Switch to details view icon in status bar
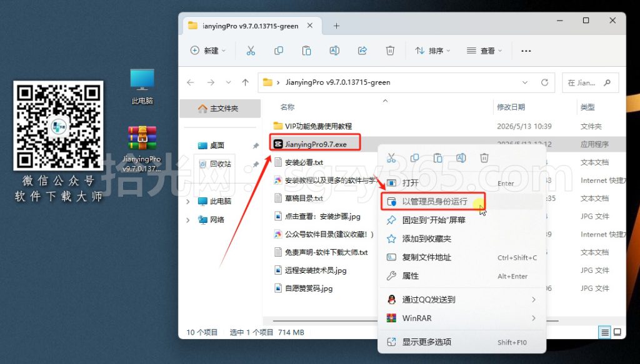 click(x=604, y=332)
